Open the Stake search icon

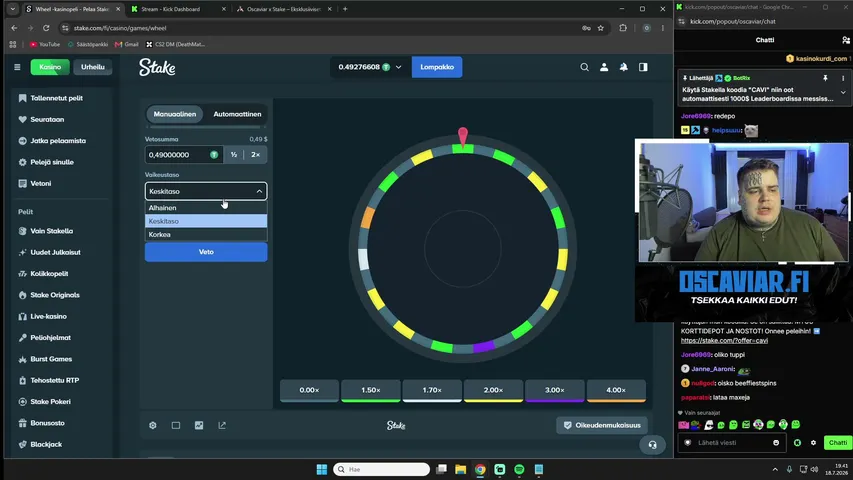point(584,67)
